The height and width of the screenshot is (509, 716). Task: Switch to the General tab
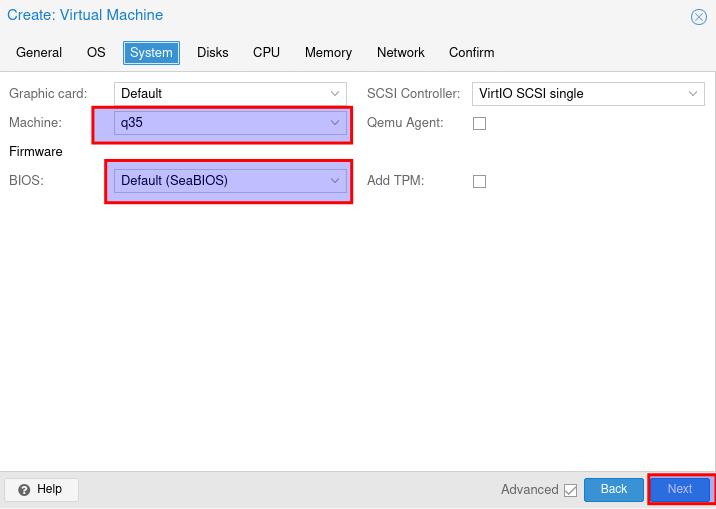click(39, 53)
